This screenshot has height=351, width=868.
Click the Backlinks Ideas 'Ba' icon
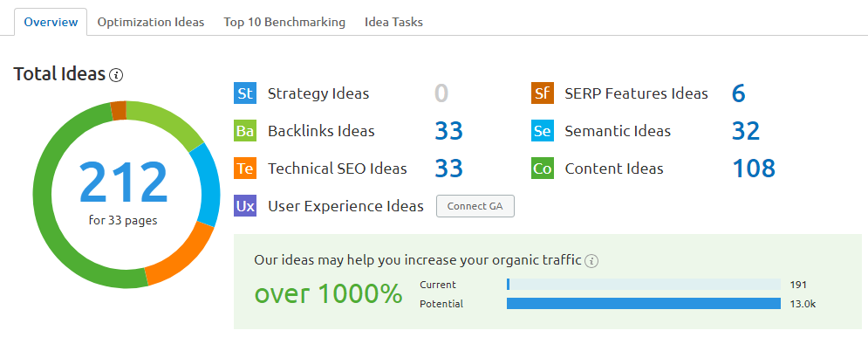pyautogui.click(x=245, y=131)
